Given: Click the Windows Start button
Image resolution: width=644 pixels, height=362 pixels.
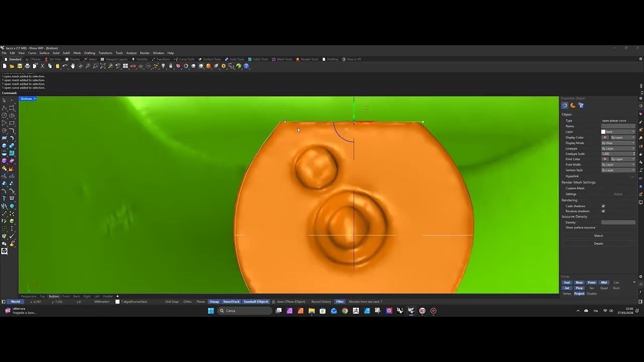Looking at the screenshot, I should (x=211, y=311).
